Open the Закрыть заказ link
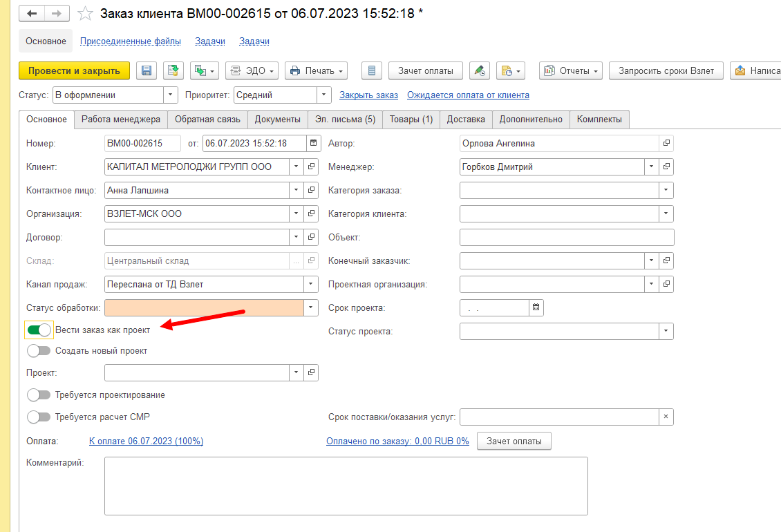781x532 pixels. point(368,95)
